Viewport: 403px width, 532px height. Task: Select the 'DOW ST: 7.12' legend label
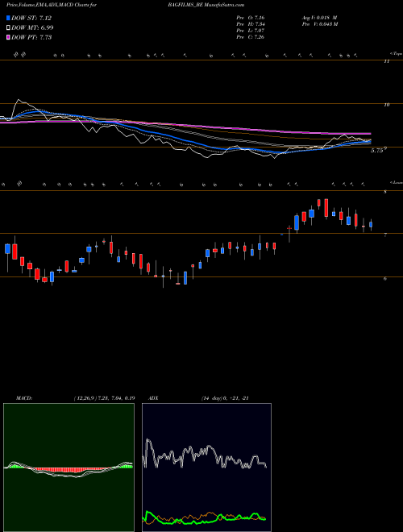coord(31,18)
